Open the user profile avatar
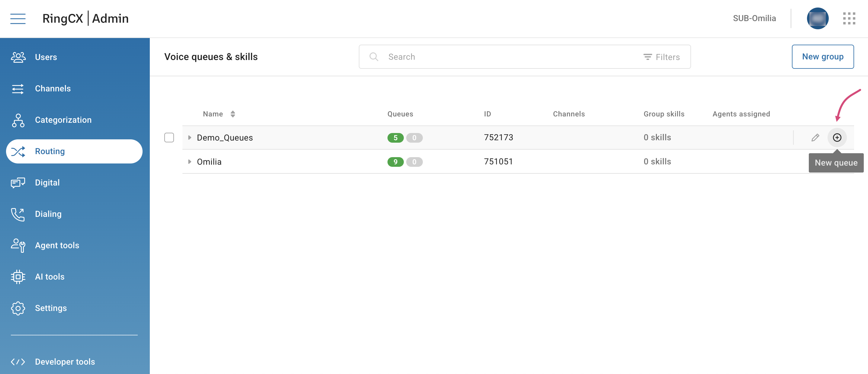This screenshot has width=868, height=374. tap(817, 18)
